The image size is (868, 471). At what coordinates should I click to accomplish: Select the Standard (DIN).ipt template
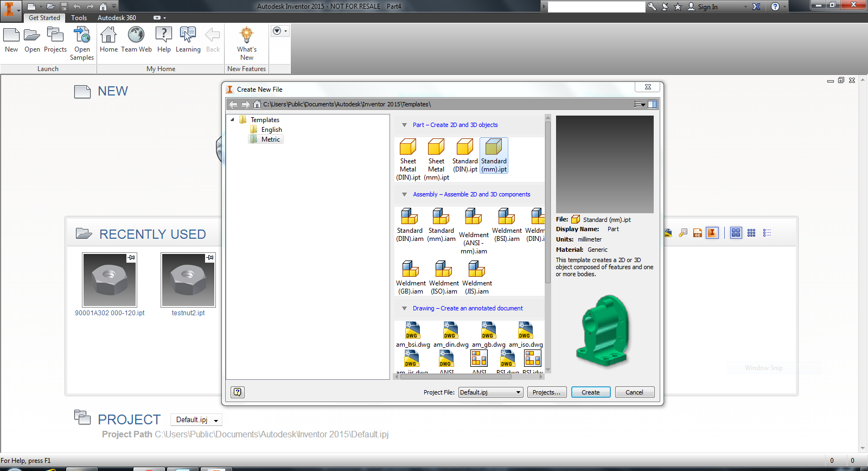click(465, 156)
